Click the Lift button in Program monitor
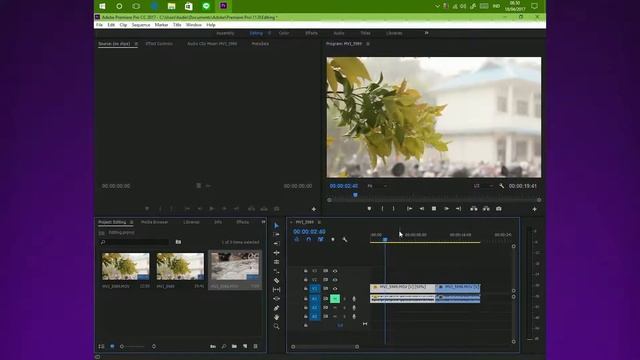This screenshot has height=360, width=640. [473, 209]
